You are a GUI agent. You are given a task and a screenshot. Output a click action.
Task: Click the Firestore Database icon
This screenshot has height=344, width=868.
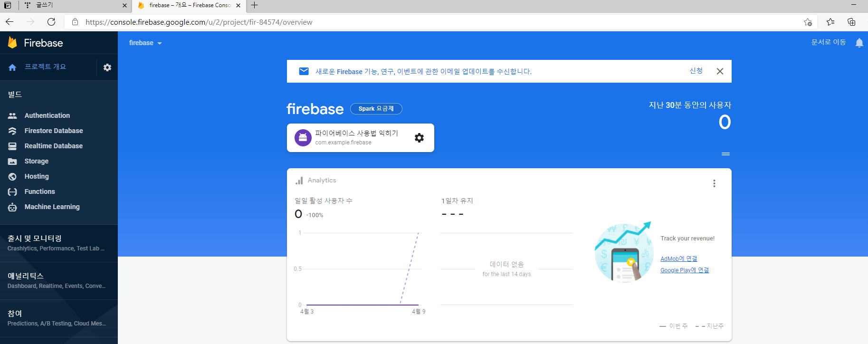12,131
